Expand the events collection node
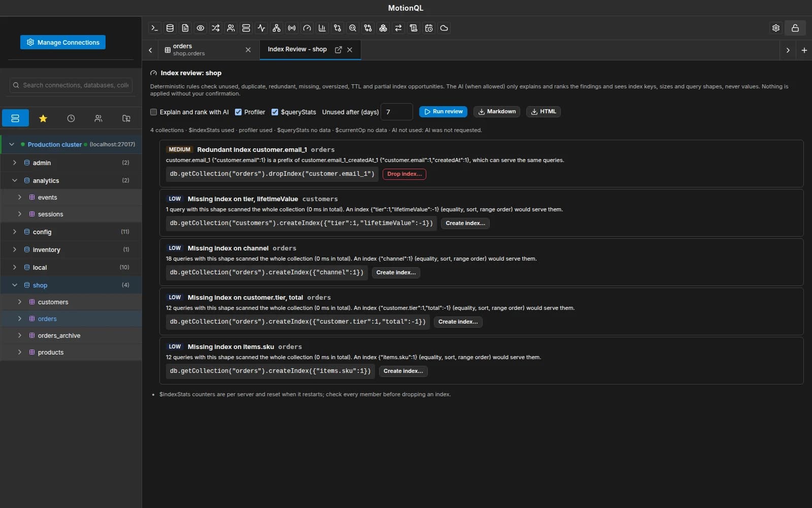The height and width of the screenshot is (508, 812). tap(20, 197)
